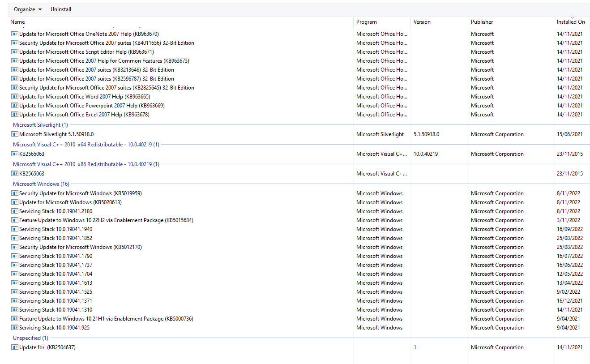Collapse the Visual C++ 2010 x64 Redistributable group
Screen dimensions: 590x364
[x=86, y=145]
